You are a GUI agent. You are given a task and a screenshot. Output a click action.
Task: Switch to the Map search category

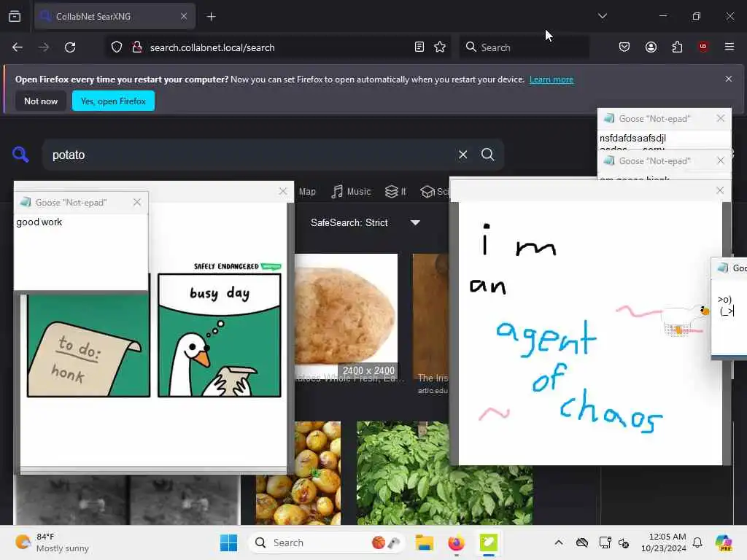pyautogui.click(x=307, y=192)
